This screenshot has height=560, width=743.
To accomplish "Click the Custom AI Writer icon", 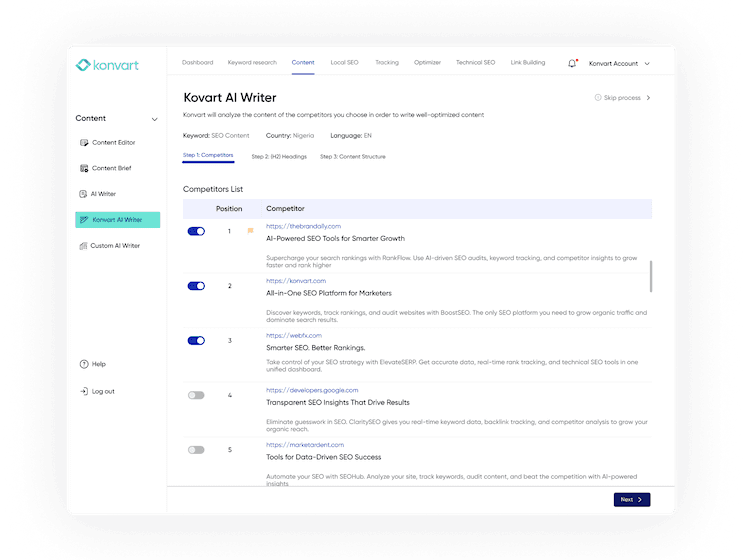I will [83, 245].
